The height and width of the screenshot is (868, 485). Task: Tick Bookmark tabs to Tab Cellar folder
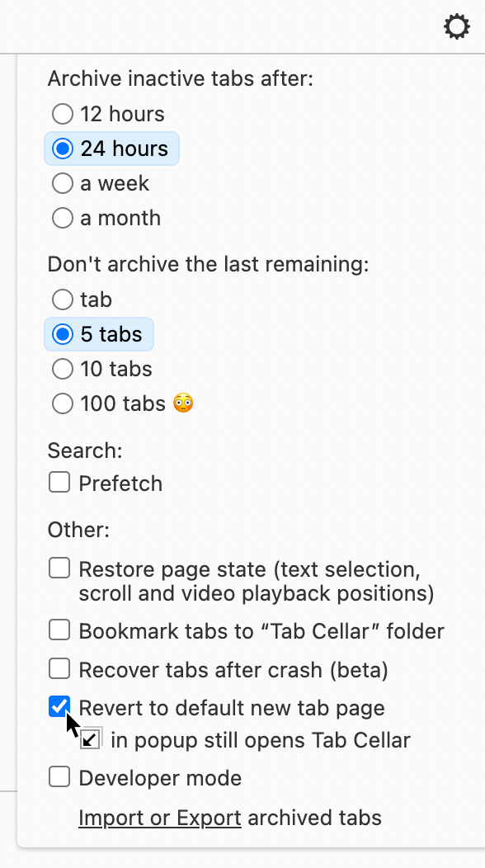tap(59, 630)
